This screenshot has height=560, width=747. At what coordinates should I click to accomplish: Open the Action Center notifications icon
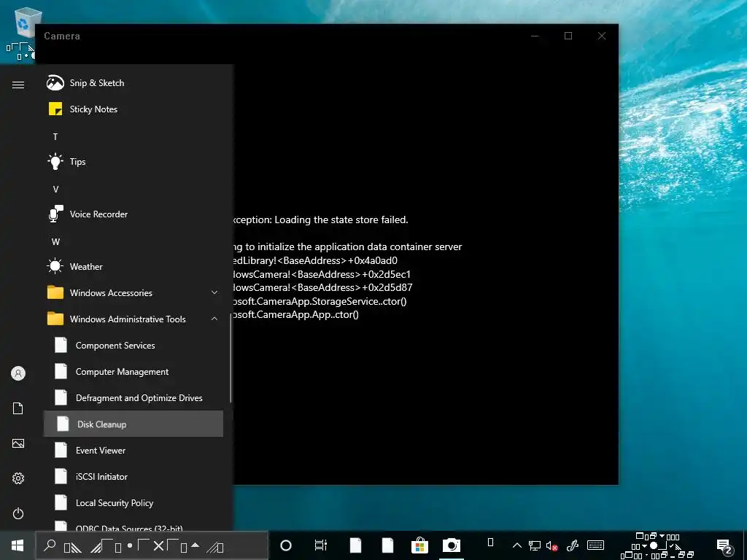724,546
